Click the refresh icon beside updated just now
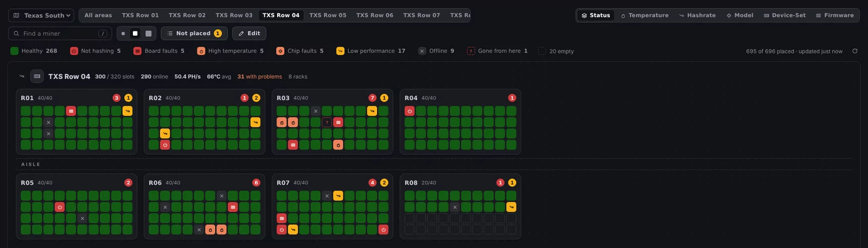The width and height of the screenshot is (868, 248). coord(855,51)
